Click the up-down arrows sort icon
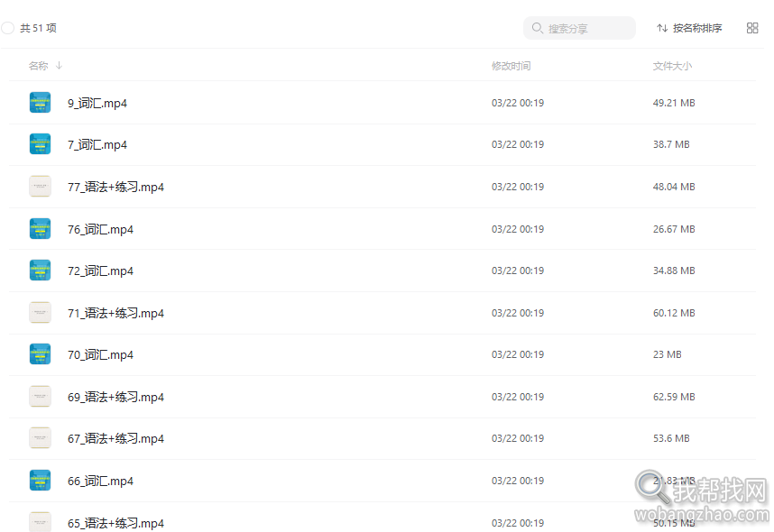This screenshot has width=774, height=532. (x=662, y=28)
